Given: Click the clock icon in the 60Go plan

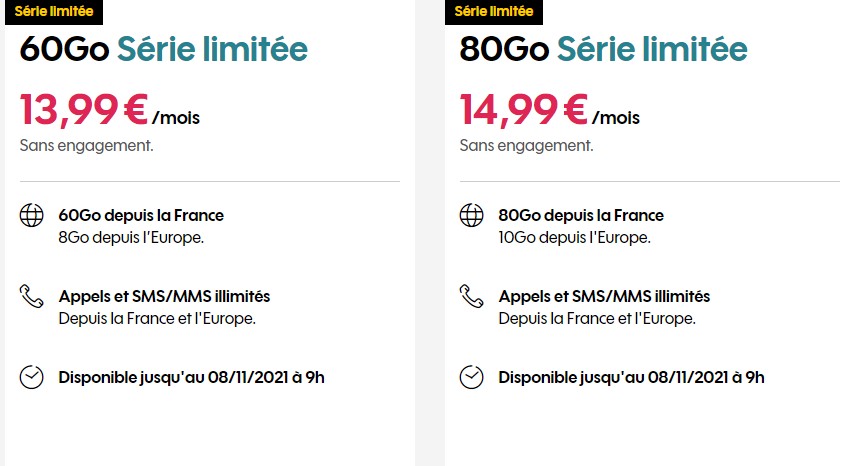Looking at the screenshot, I should [x=32, y=377].
